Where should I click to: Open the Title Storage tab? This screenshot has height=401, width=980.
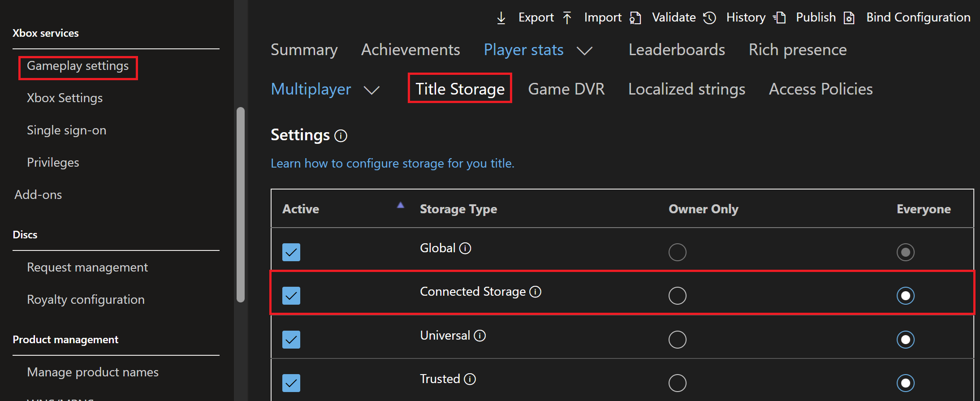coord(460,89)
